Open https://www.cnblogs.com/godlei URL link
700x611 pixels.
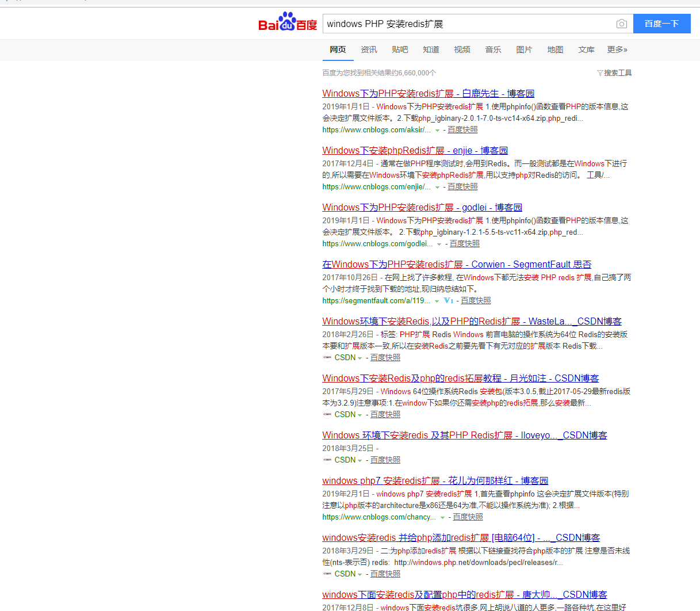[x=377, y=244]
